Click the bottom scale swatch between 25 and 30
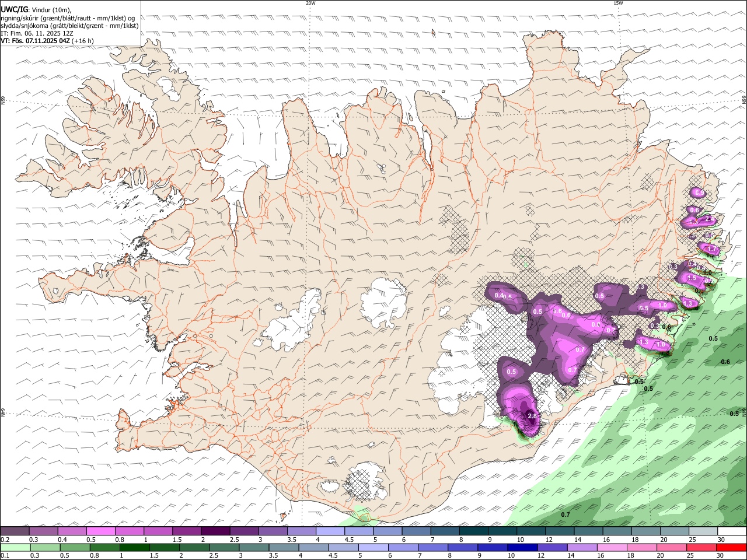Image resolution: width=747 pixels, height=560 pixels. click(702, 547)
